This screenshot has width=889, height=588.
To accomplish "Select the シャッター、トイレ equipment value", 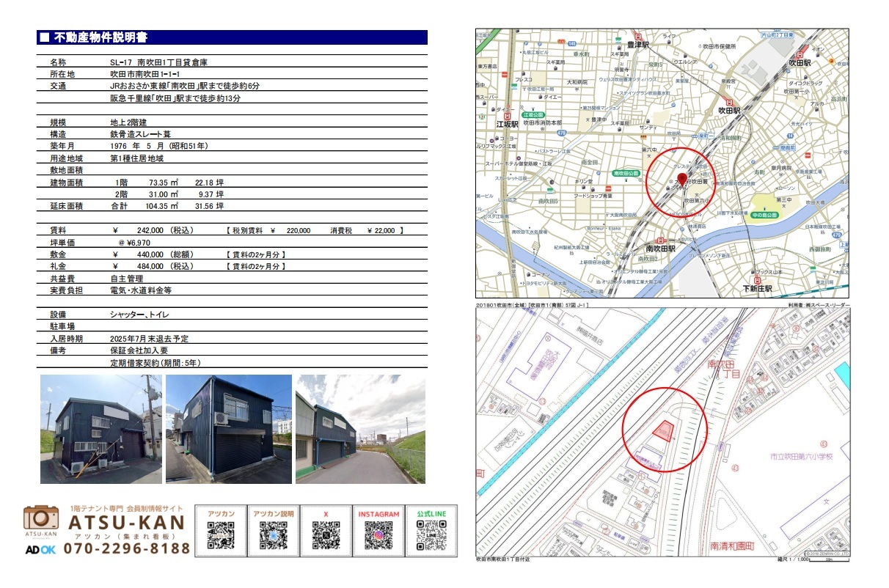I will [x=139, y=314].
